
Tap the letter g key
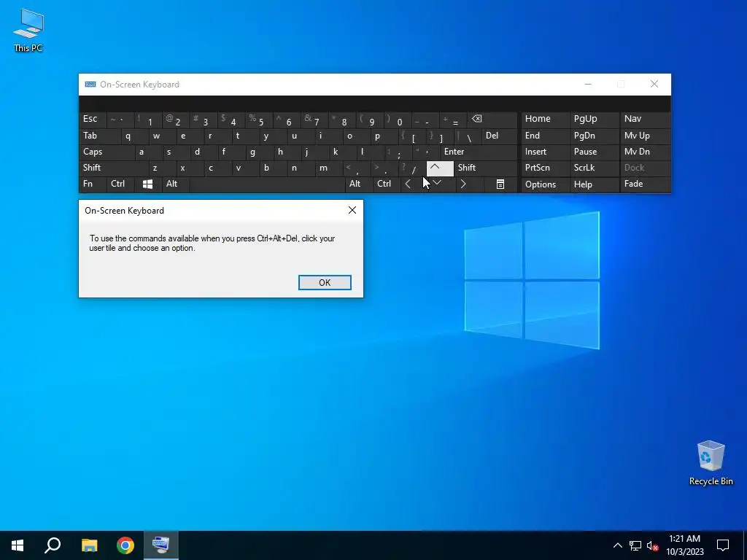tap(259, 152)
